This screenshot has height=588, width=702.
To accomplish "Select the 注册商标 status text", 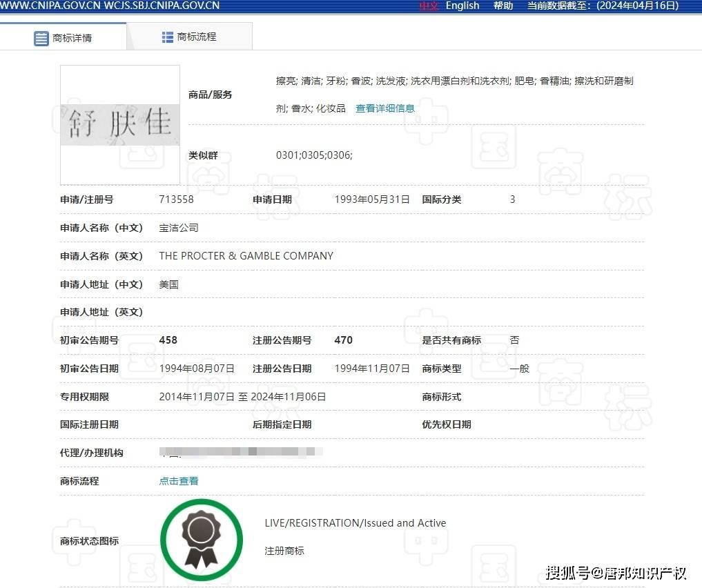I will pyautogui.click(x=284, y=551).
